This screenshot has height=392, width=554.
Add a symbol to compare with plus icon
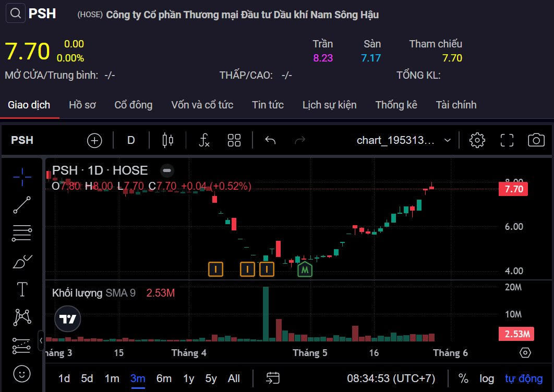94,140
